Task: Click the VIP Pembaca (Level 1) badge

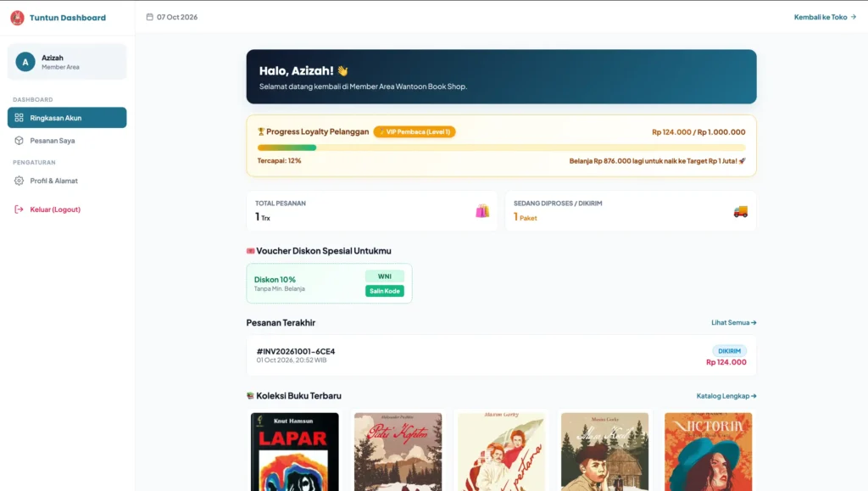Action: point(415,132)
